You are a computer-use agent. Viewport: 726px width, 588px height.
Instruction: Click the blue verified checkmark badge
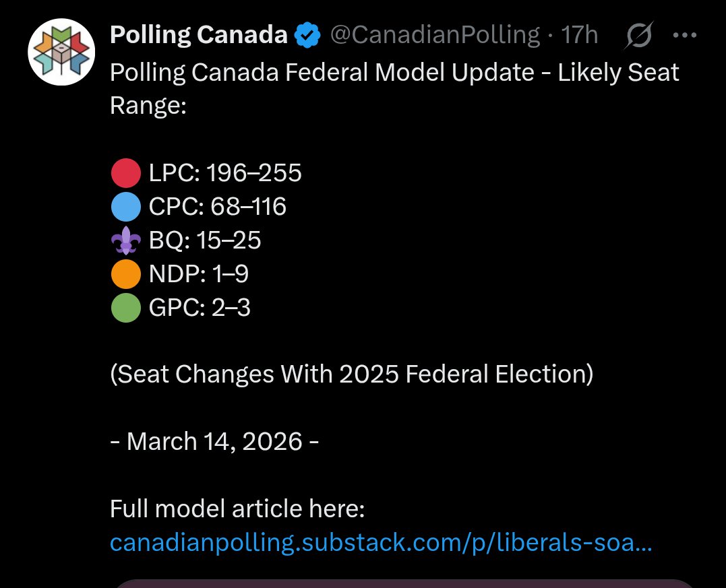[x=308, y=36]
